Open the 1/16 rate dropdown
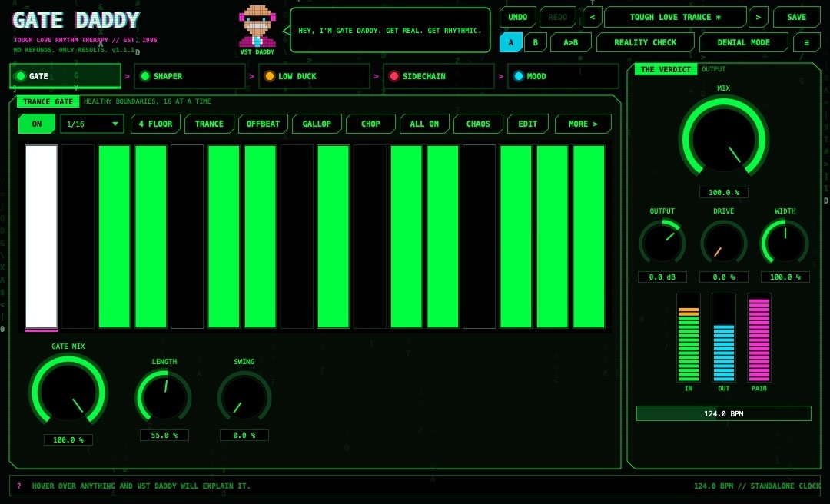830x504 pixels. pos(92,124)
